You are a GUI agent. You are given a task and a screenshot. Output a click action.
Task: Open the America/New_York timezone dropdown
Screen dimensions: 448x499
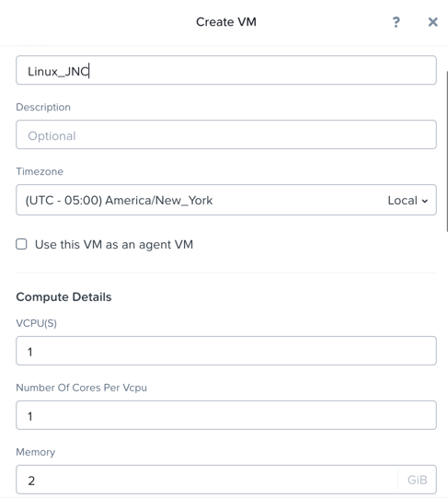click(x=226, y=200)
